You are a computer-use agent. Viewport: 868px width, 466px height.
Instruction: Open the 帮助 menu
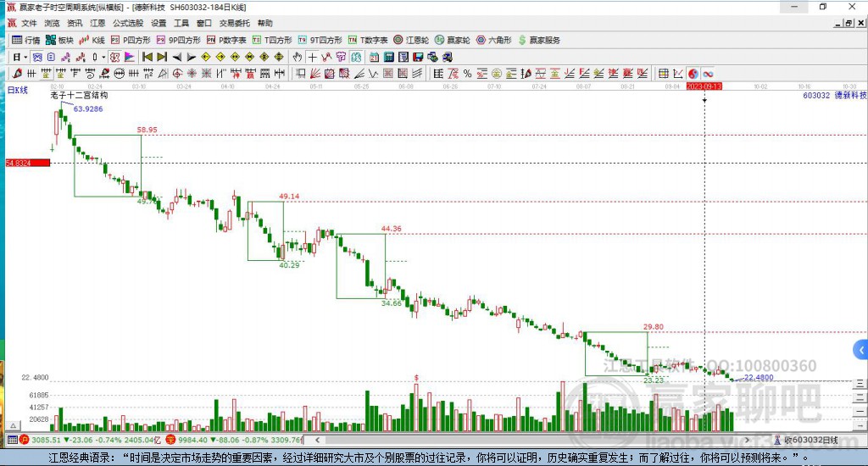[265, 23]
